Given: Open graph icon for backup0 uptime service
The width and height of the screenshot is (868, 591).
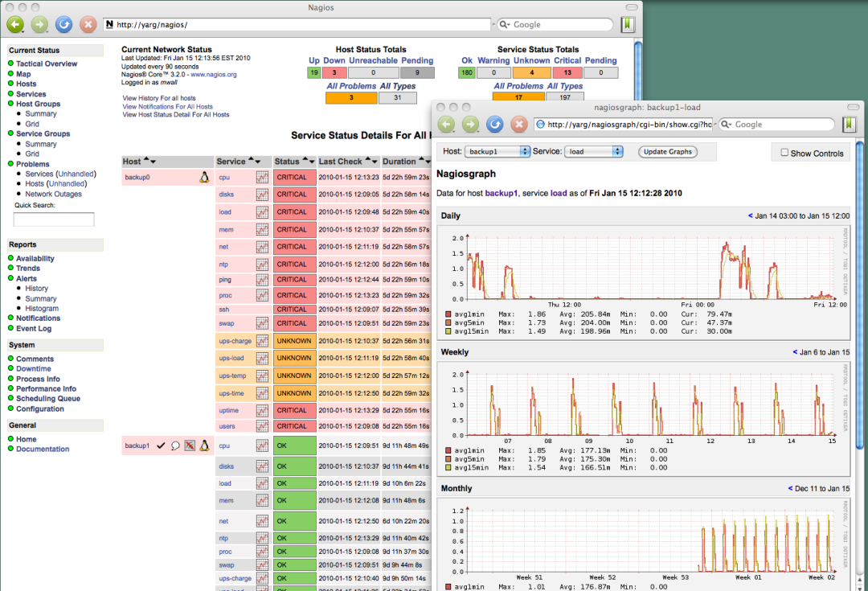Looking at the screenshot, I should [262, 410].
